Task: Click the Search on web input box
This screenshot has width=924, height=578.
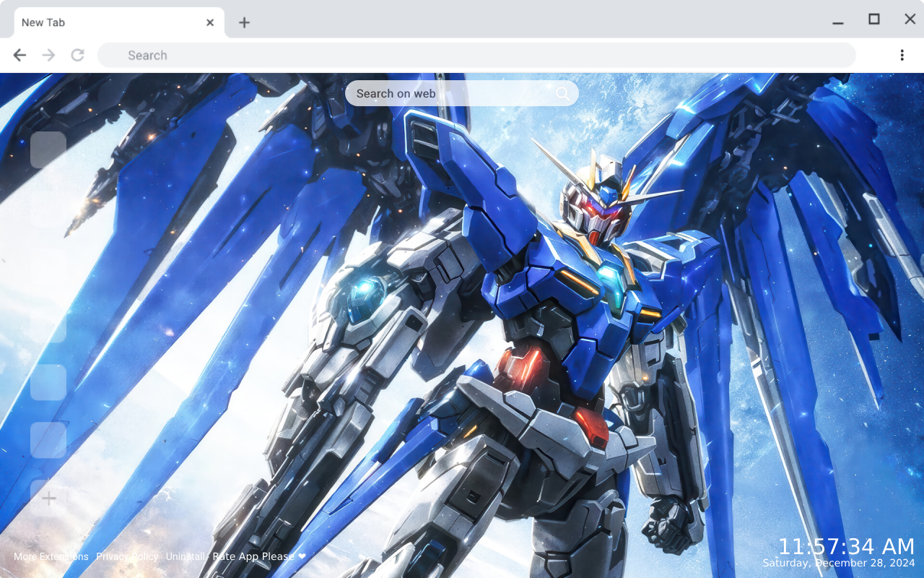Action: 462,93
